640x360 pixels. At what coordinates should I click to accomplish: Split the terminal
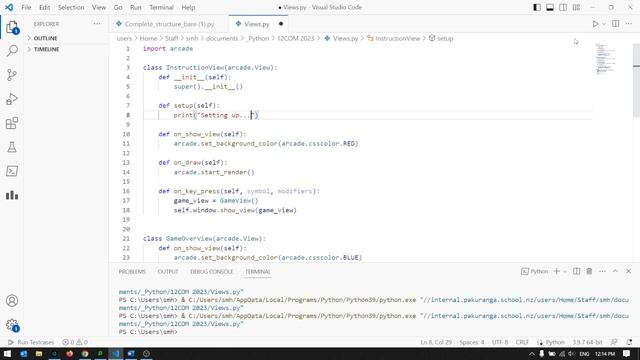click(x=576, y=271)
